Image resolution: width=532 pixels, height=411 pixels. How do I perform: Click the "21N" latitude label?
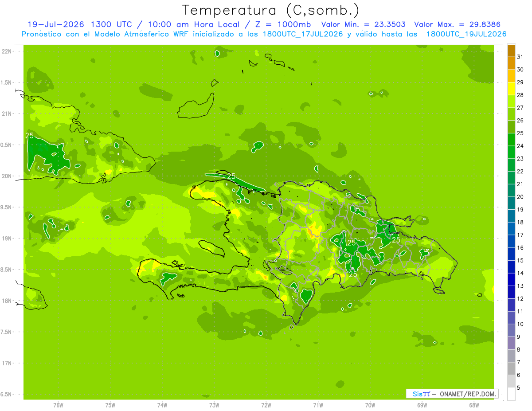[7, 114]
